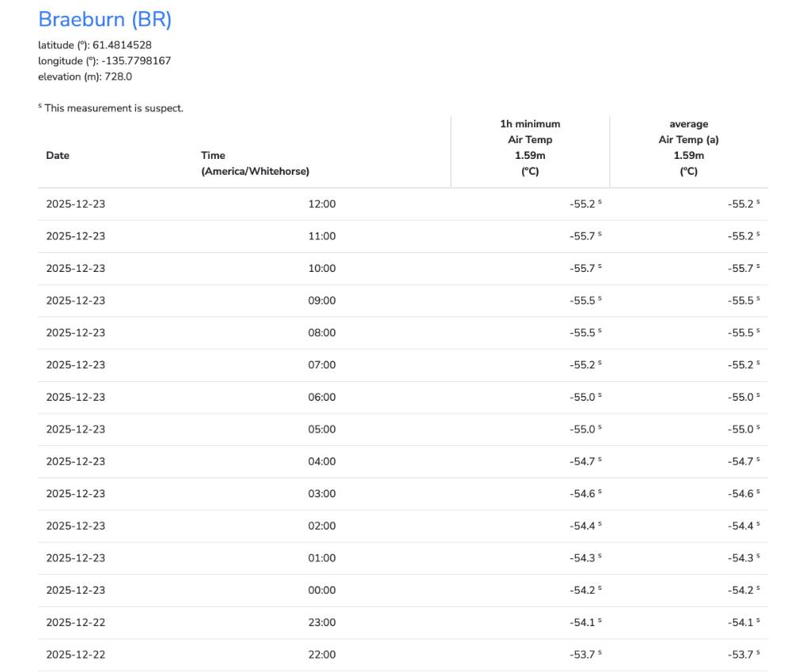
Task: Select the 00:00 time cell
Action: click(322, 591)
